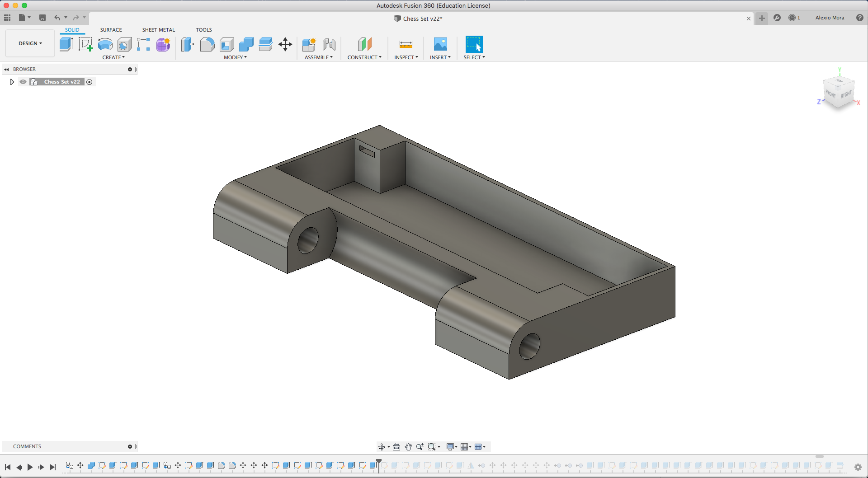Select the Shell tool icon

coord(226,44)
